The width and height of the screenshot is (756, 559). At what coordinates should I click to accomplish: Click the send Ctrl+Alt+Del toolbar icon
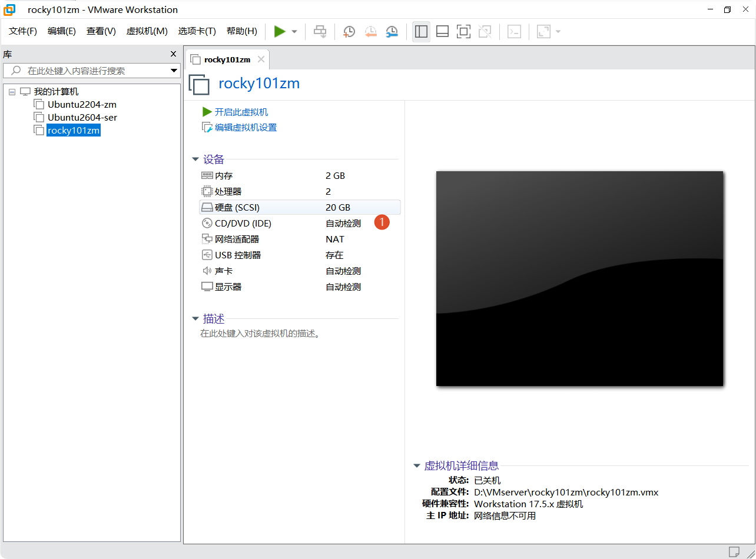320,31
